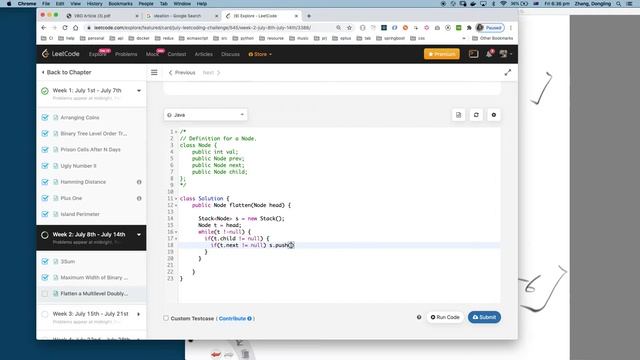
Task: Reset code with the refresh icon
Action: (476, 115)
